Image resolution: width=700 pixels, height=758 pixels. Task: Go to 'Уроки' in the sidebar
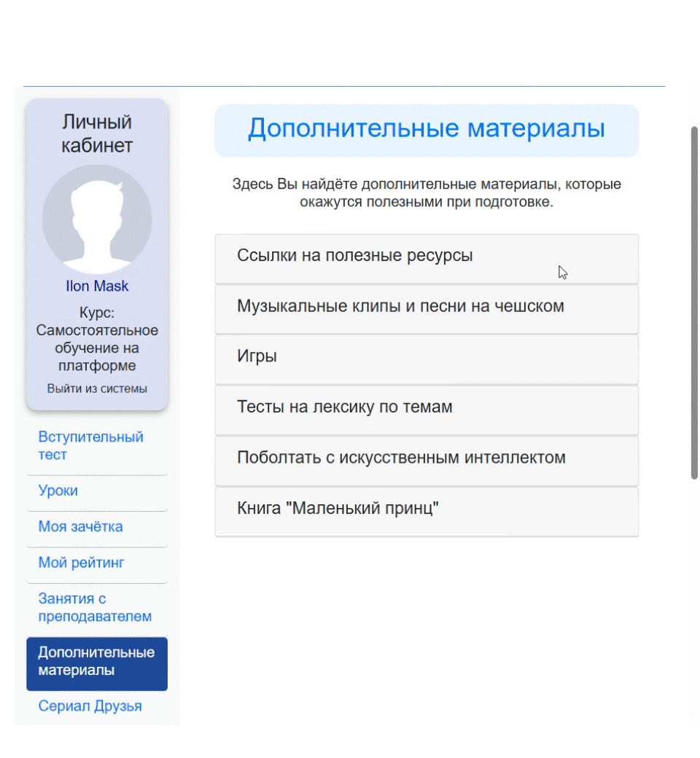(58, 491)
